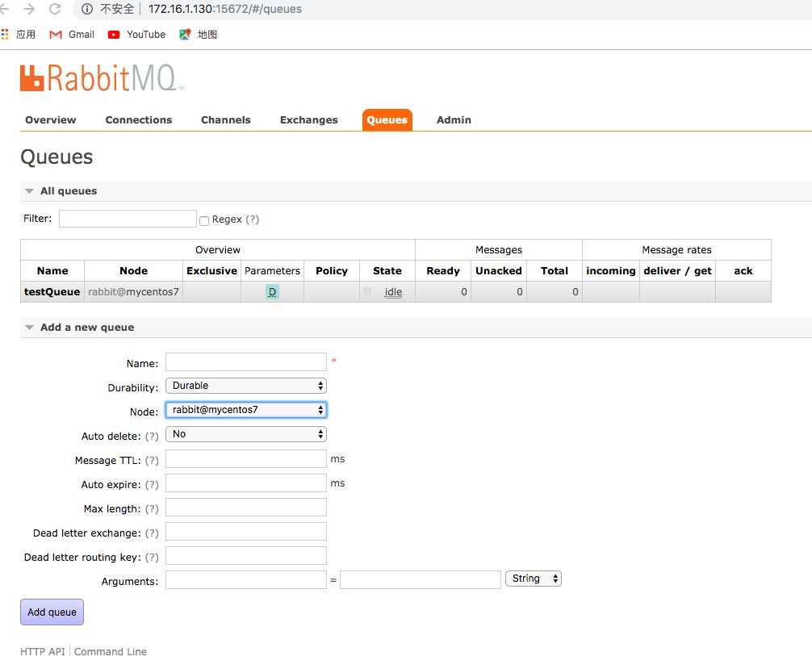Focus the Arguments value input field
Viewport: 812px width, 656px height.
(x=421, y=580)
